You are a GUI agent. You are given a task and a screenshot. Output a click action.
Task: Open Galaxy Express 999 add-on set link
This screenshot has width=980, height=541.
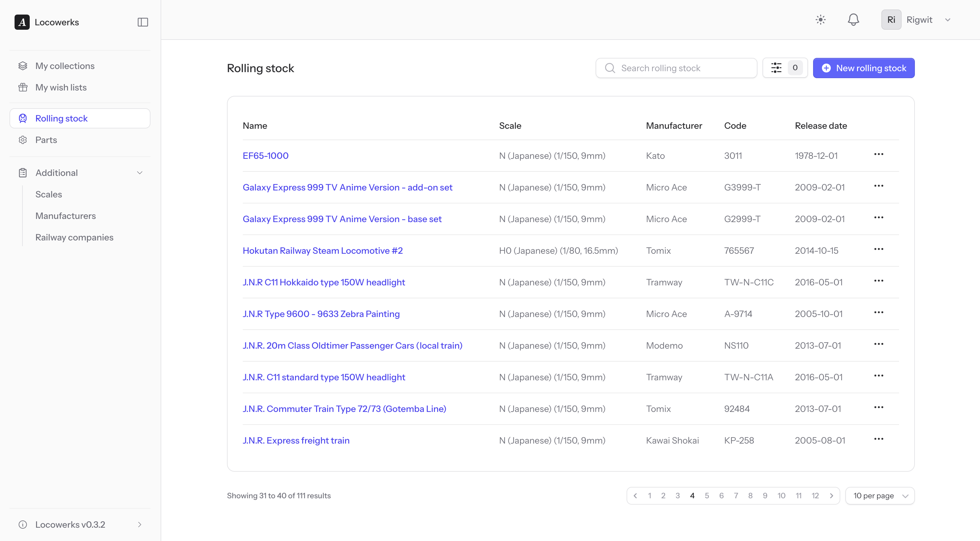347,187
